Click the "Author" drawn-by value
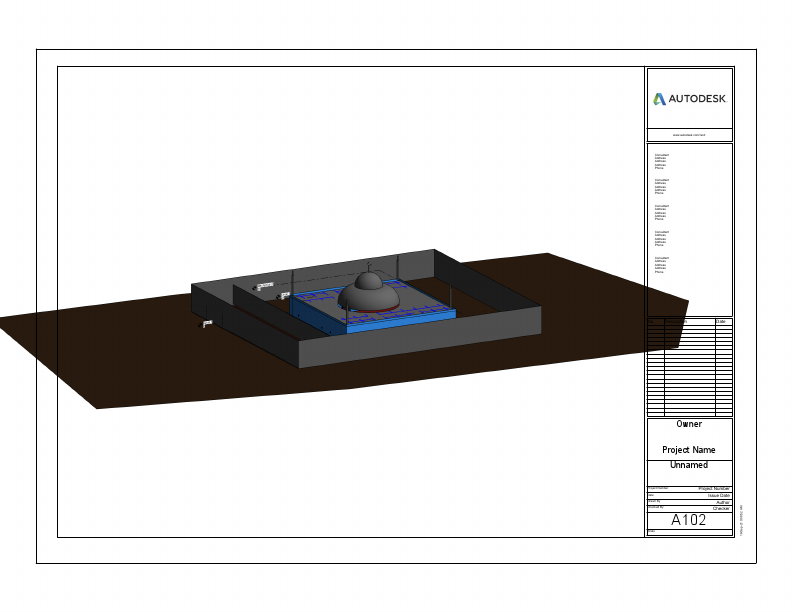Image resolution: width=792 pixels, height=612 pixels. 723,502
